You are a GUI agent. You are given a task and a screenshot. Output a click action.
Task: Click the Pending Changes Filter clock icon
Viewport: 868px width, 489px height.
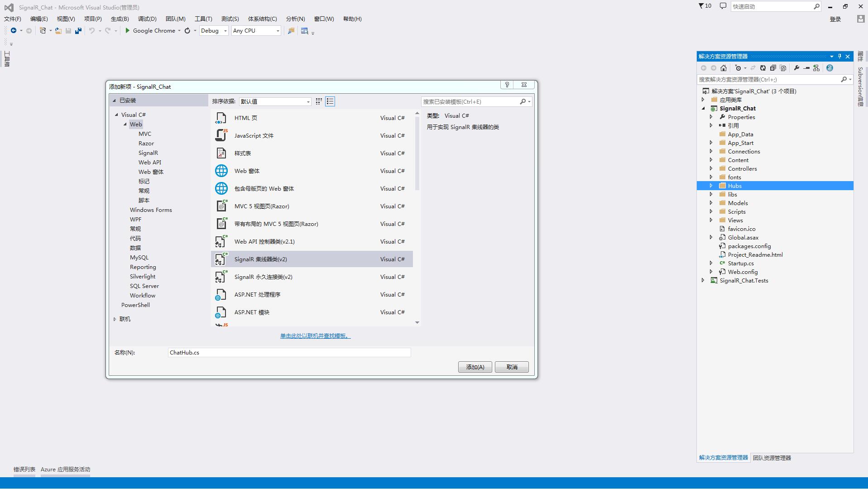pos(738,68)
